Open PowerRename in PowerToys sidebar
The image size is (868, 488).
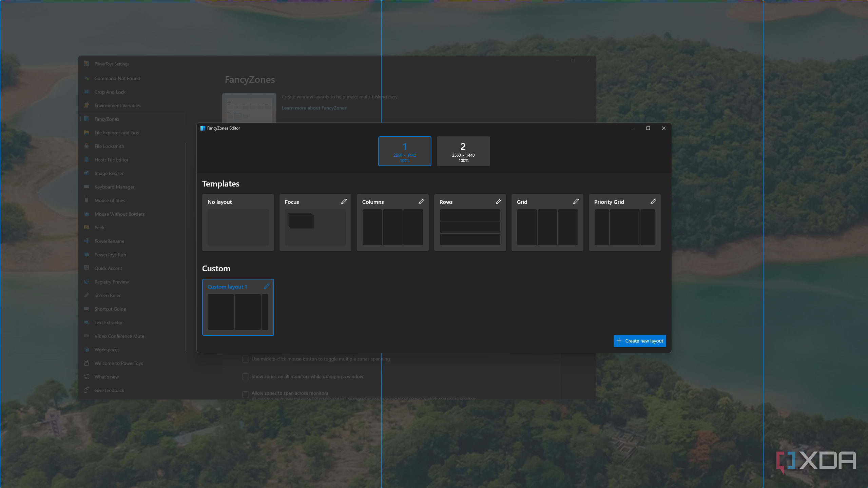tap(132, 241)
